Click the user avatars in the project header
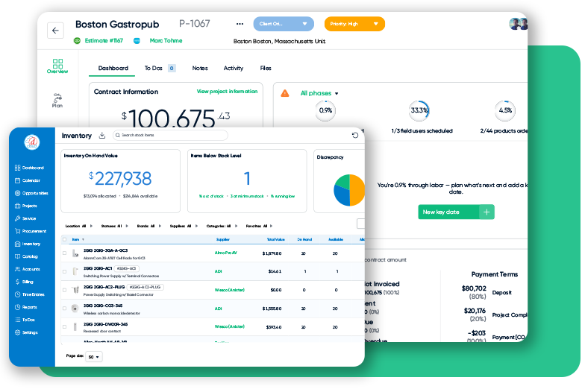The height and width of the screenshot is (392, 582). point(518,24)
